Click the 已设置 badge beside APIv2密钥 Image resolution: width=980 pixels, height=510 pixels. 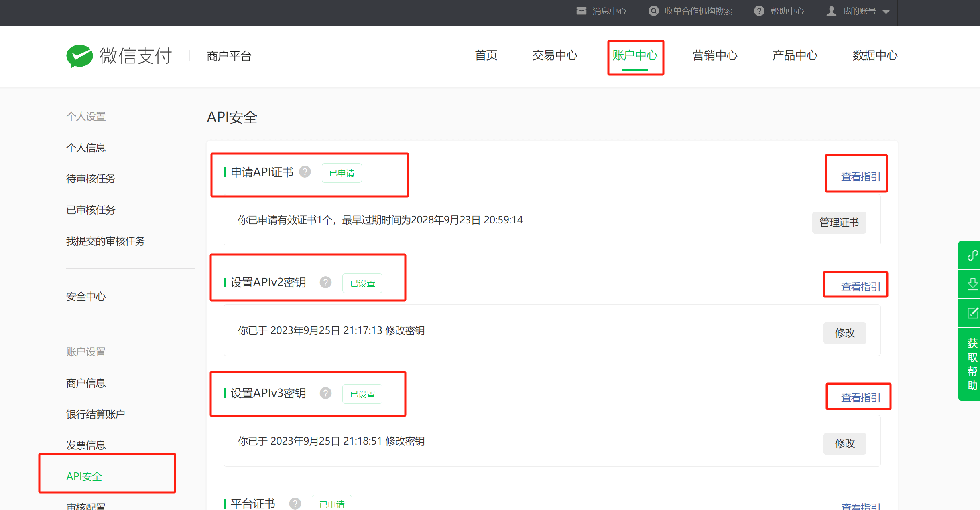(x=362, y=283)
